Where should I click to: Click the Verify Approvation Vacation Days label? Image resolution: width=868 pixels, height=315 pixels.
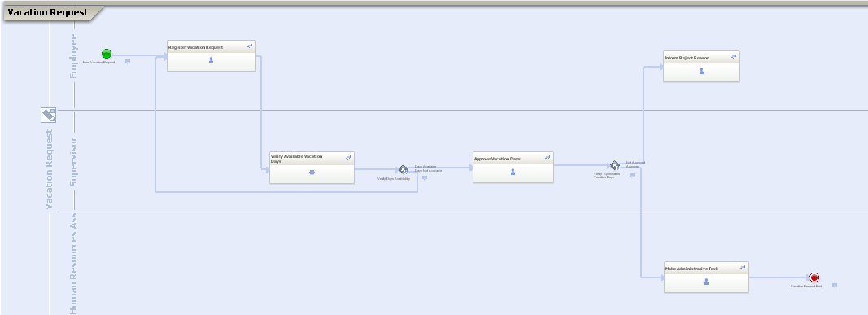(x=607, y=175)
